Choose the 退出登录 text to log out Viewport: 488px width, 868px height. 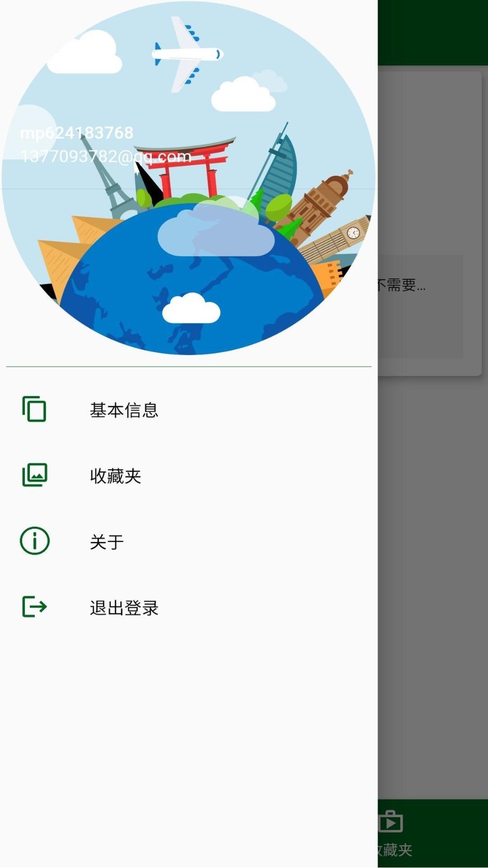point(124,608)
